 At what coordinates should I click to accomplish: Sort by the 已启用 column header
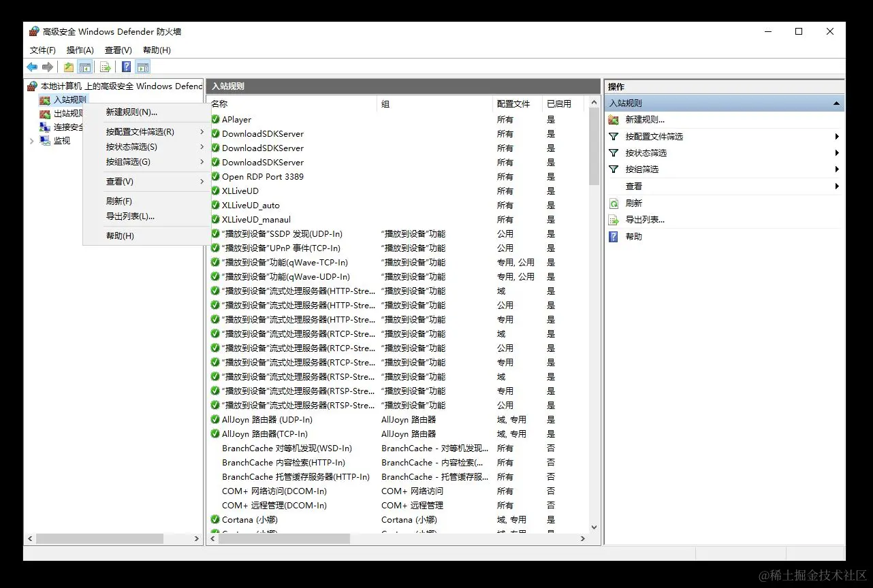click(563, 103)
